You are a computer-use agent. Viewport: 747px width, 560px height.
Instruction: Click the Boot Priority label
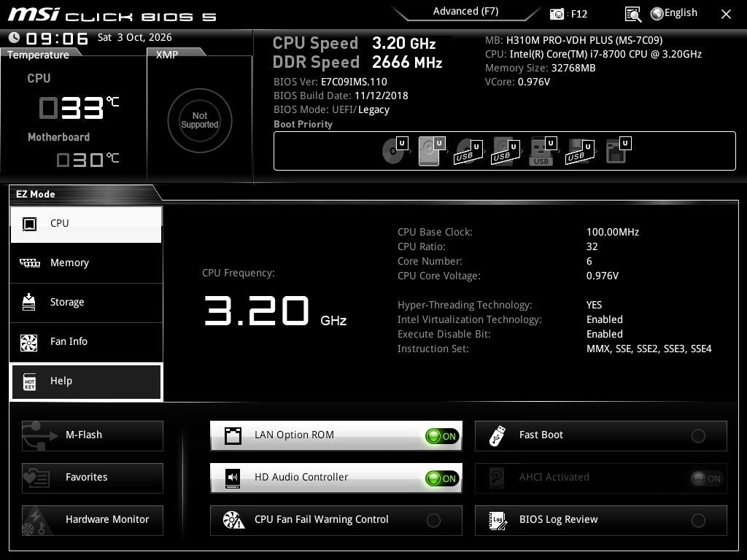click(303, 124)
